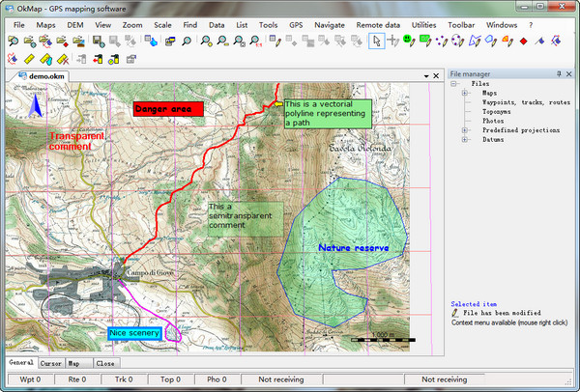The height and width of the screenshot is (392, 580).
Task: Open the Remote data menu
Action: click(379, 23)
